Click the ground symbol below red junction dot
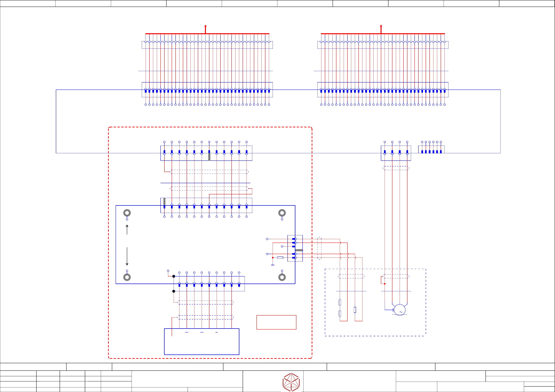This screenshot has width=555, height=392. pos(273,265)
